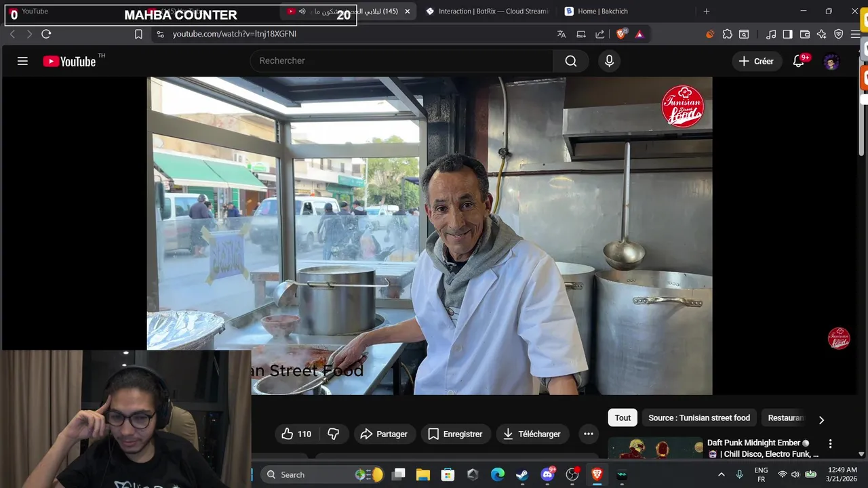
Task: Bookmark this page
Action: [138, 34]
